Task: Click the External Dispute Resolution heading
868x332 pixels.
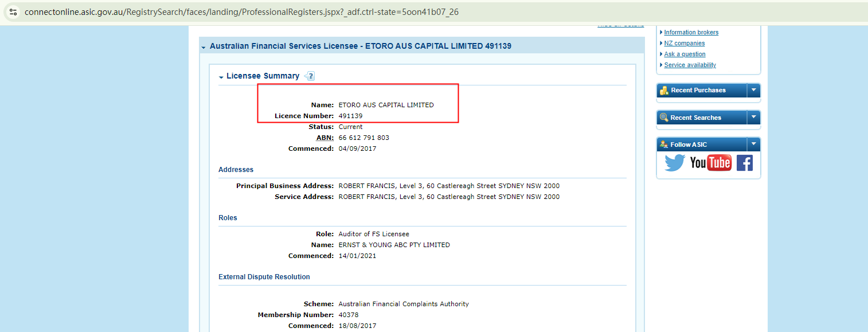Action: pyautogui.click(x=264, y=277)
